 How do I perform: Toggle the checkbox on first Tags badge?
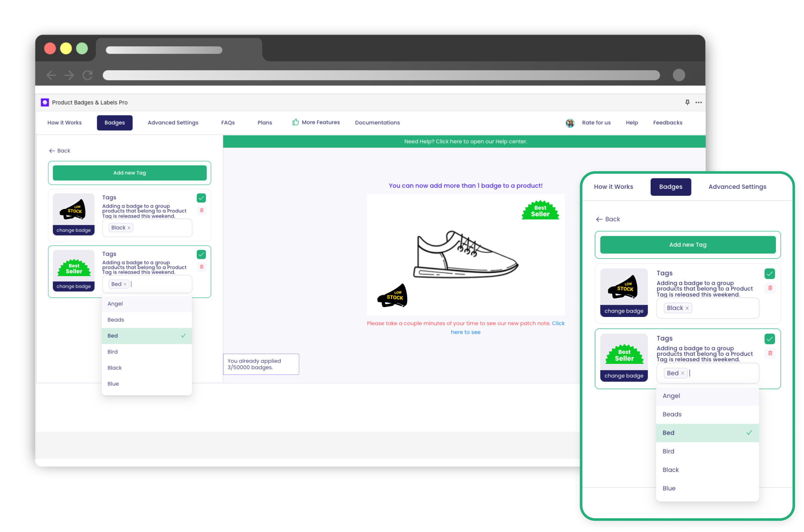coord(202,198)
